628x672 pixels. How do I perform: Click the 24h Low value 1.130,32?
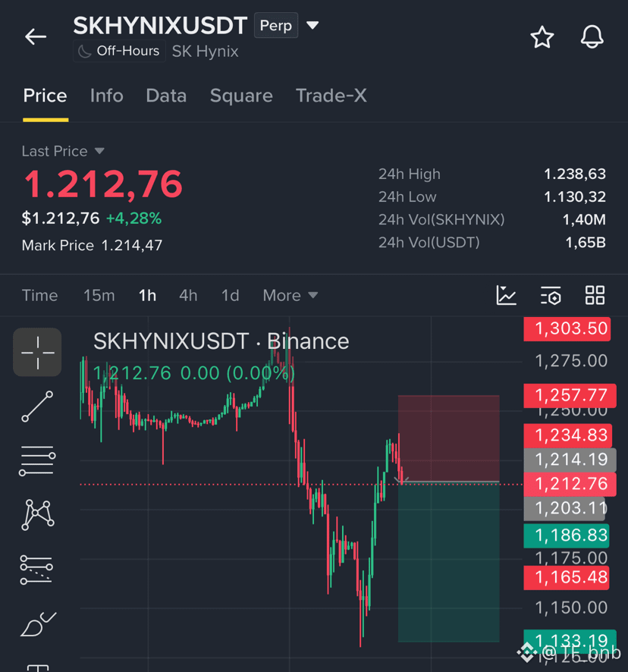click(575, 196)
